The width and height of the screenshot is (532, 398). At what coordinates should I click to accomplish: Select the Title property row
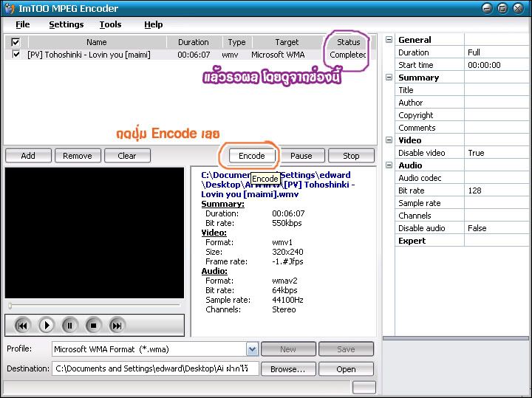pyautogui.click(x=462, y=90)
